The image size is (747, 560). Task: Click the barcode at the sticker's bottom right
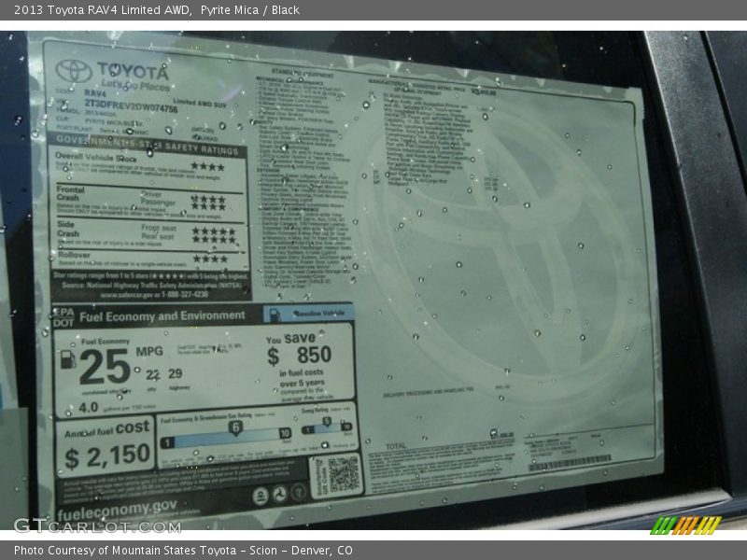[570, 462]
